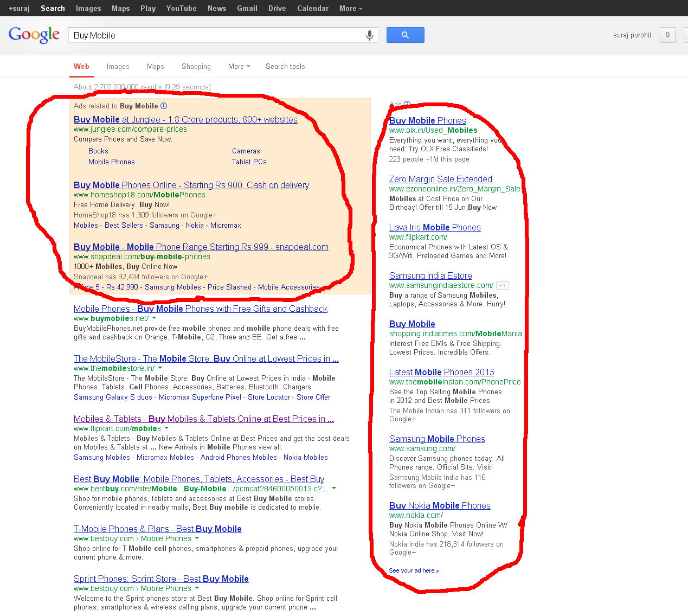
Task: Expand the More menu in top black bar
Action: [350, 8]
